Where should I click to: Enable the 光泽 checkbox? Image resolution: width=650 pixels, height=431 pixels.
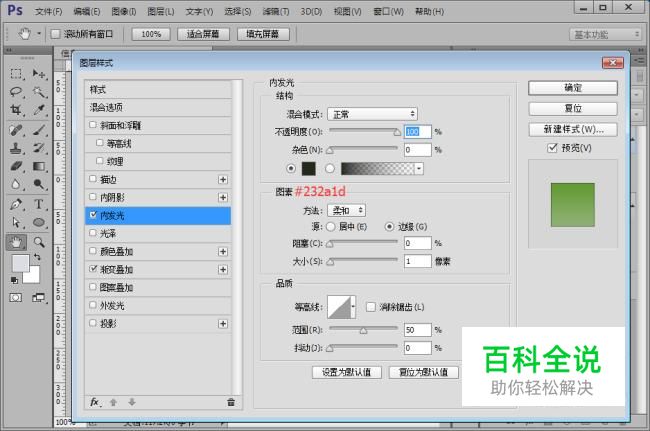click(x=93, y=232)
